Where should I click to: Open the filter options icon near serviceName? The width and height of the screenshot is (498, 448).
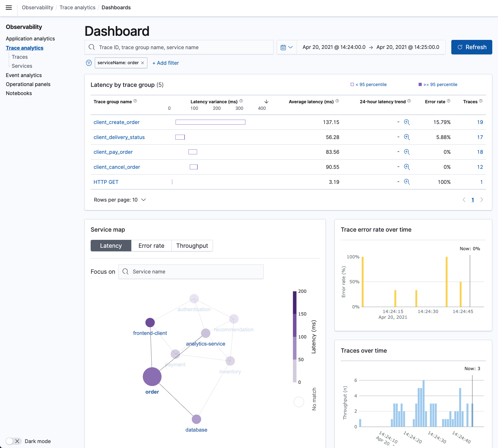click(89, 63)
